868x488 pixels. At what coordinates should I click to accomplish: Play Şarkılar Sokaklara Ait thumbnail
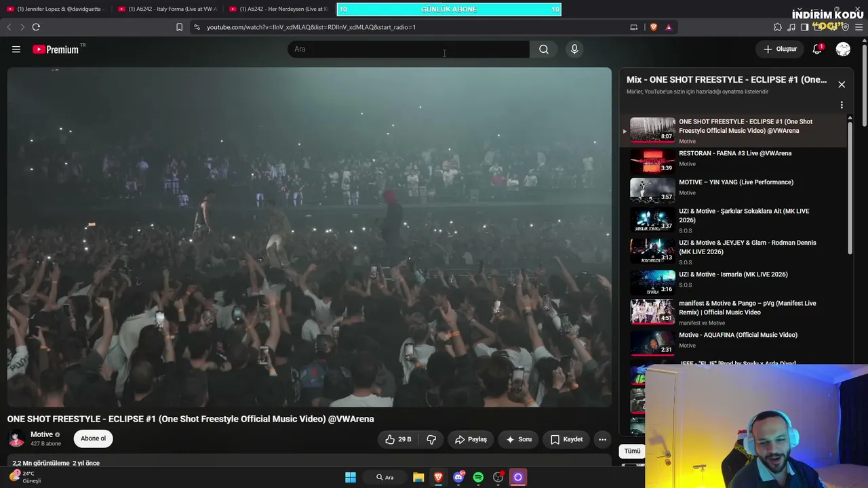tap(652, 220)
